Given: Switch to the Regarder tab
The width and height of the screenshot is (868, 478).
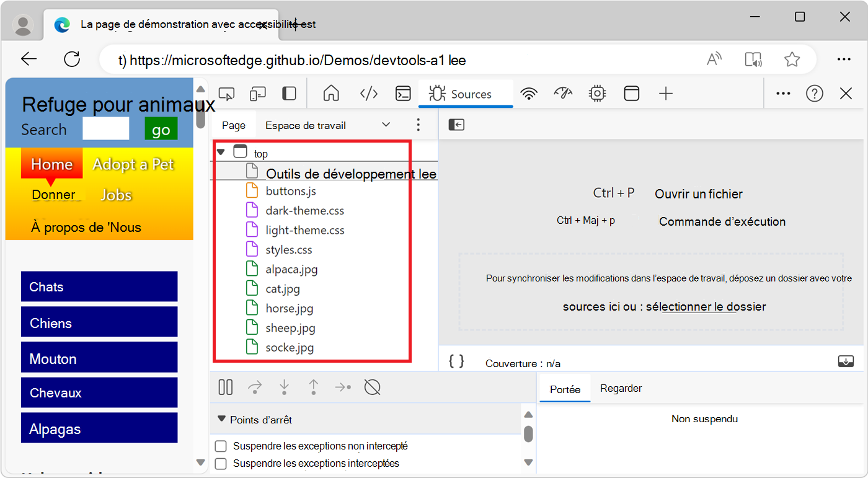Looking at the screenshot, I should point(621,389).
